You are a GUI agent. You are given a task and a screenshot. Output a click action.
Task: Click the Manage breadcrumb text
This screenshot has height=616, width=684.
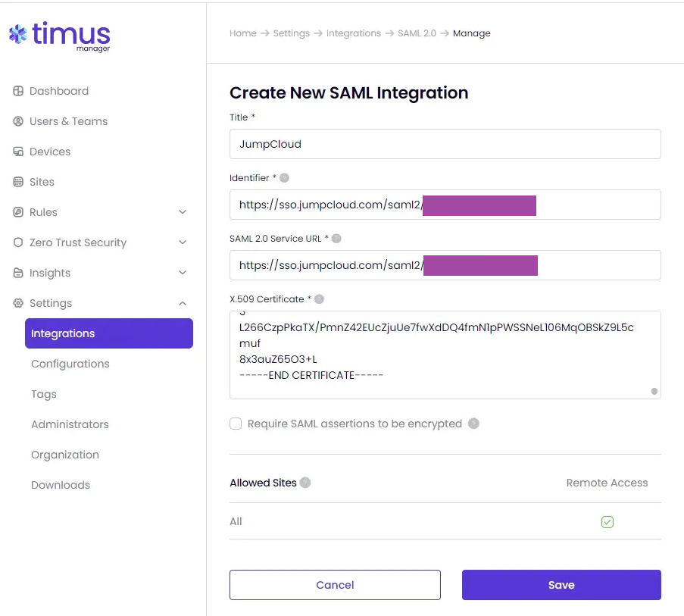[472, 33]
